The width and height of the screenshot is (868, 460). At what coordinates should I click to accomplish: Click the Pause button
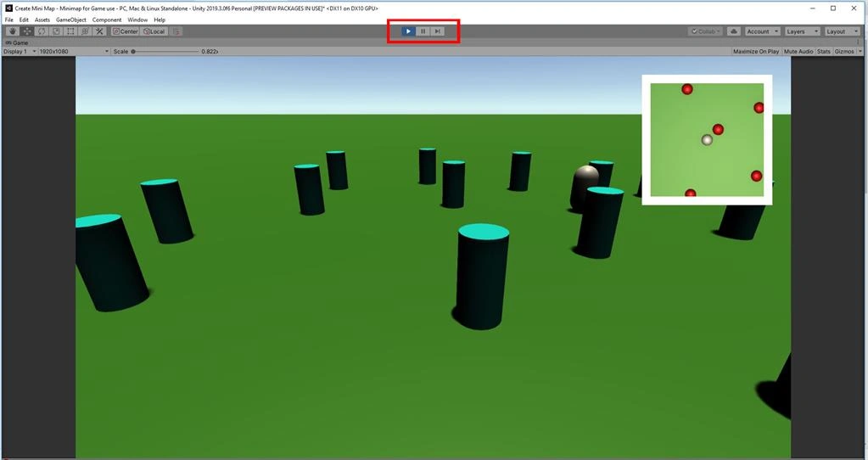423,31
